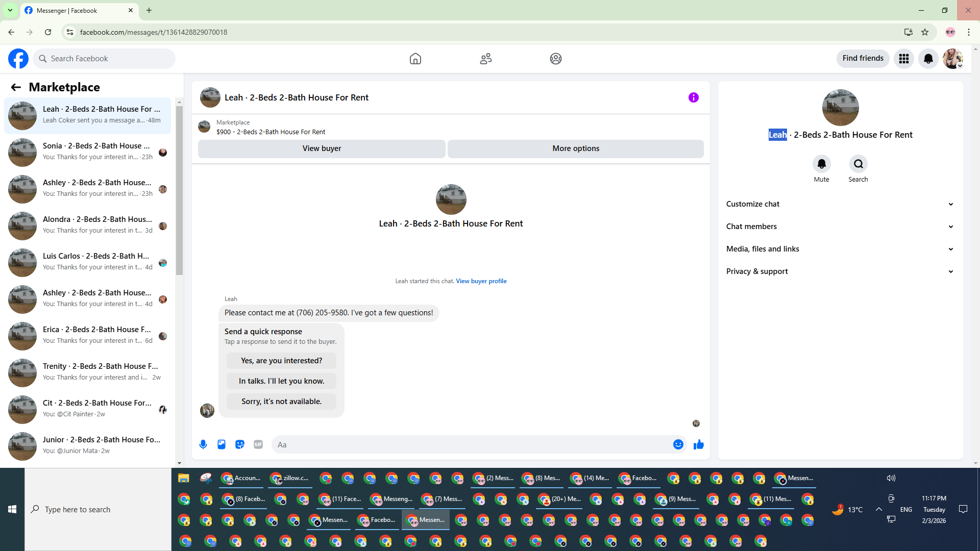The width and height of the screenshot is (980, 551).
Task: Click the voice clip microphone icon
Action: pos(203,444)
